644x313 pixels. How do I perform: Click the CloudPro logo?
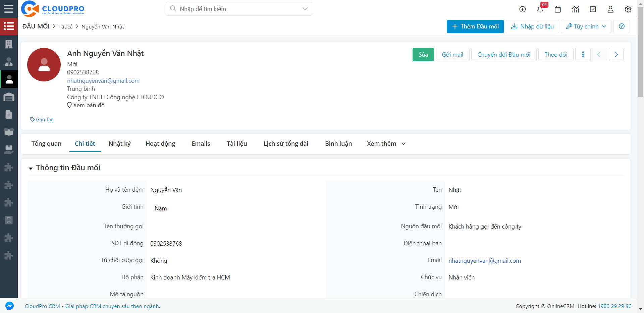53,9
